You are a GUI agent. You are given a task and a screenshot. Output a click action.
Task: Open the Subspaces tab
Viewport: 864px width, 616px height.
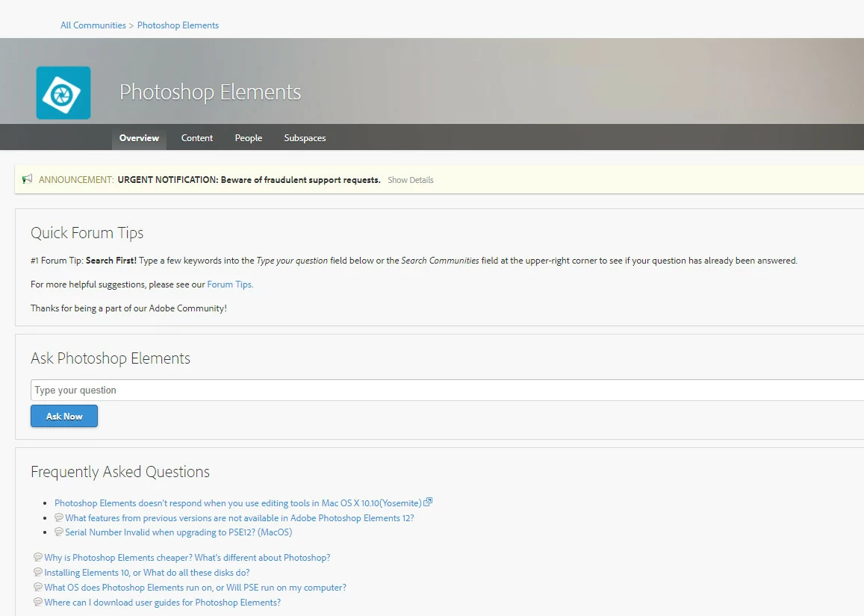click(305, 137)
